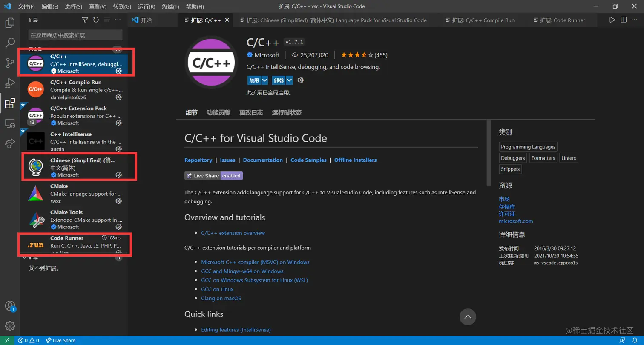Open gear for C/C++ Compile Run extension

point(119,97)
